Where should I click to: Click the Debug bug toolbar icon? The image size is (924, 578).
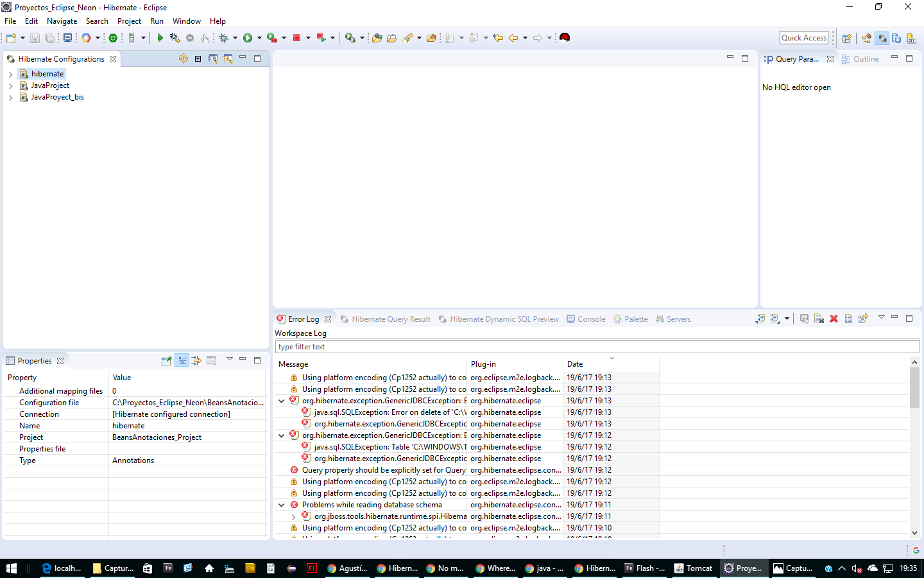223,38
